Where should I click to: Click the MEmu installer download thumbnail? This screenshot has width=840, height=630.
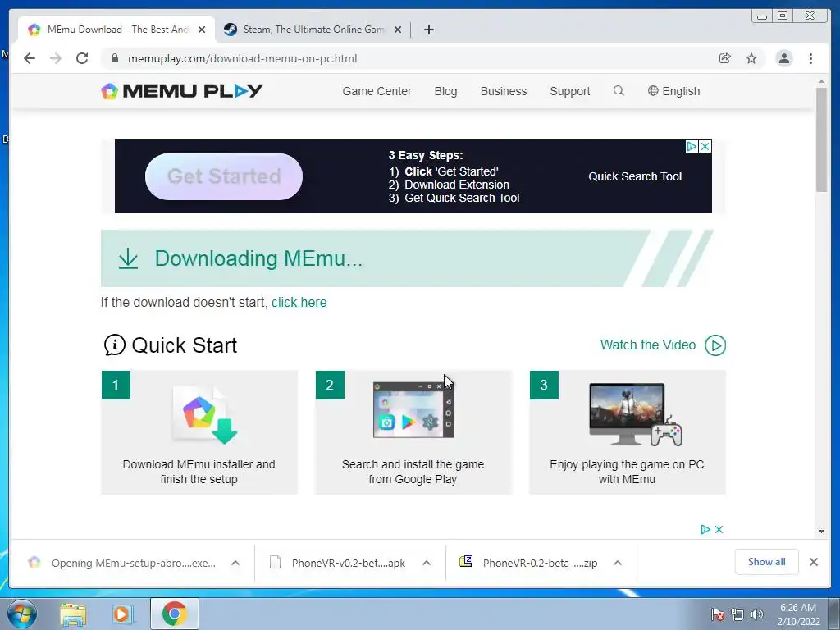(204, 414)
